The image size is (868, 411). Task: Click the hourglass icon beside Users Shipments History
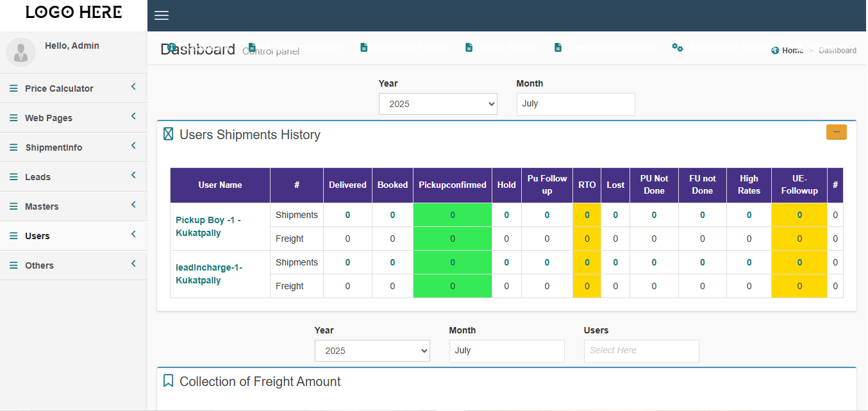168,134
